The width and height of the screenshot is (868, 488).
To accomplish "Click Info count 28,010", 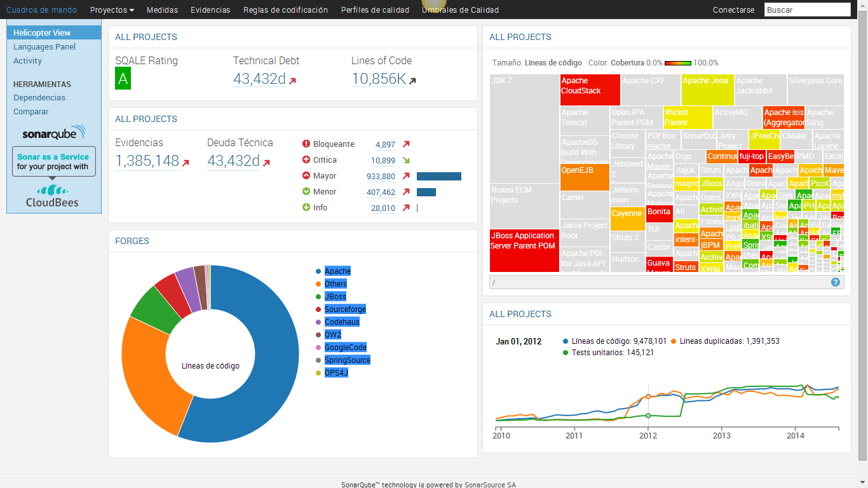I will (x=383, y=208).
